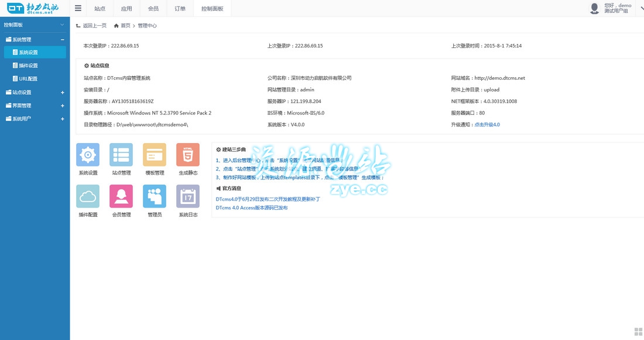Open the 管理员 tile icon
Screen dimensions: 644x340
[x=155, y=196]
